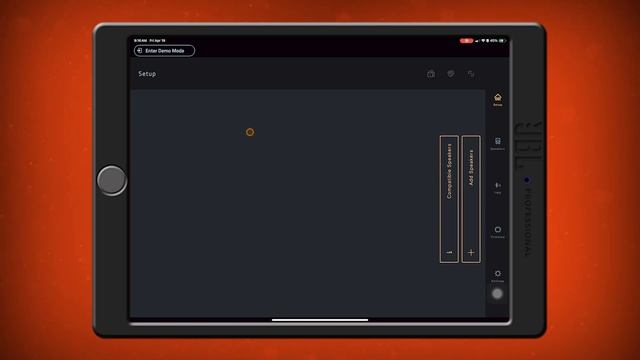
Task: Click the Setup page title
Action: click(x=147, y=74)
